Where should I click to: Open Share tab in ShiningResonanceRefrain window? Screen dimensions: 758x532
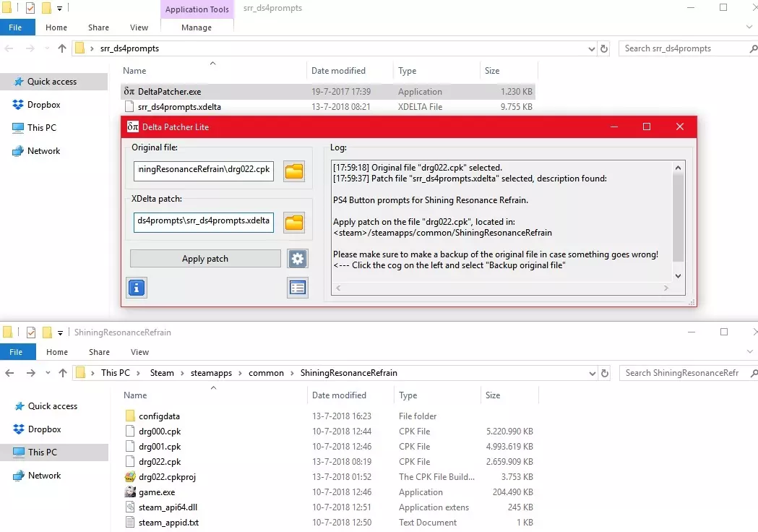coord(99,352)
